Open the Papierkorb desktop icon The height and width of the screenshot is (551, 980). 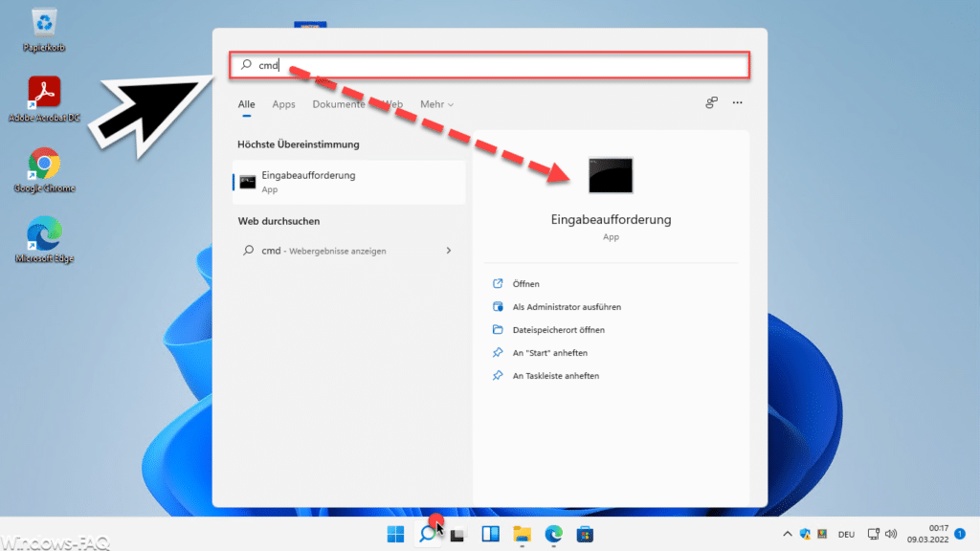44,30
